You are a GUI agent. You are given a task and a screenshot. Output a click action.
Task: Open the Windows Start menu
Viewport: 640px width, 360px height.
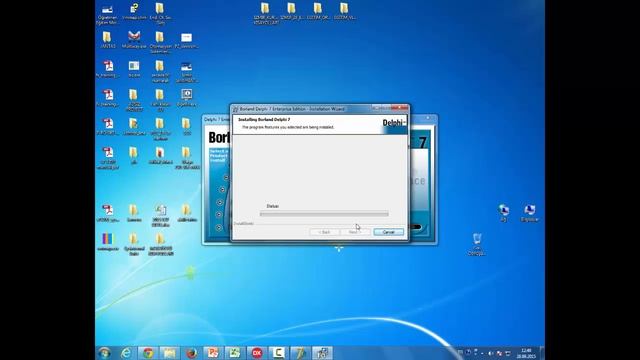(104, 353)
